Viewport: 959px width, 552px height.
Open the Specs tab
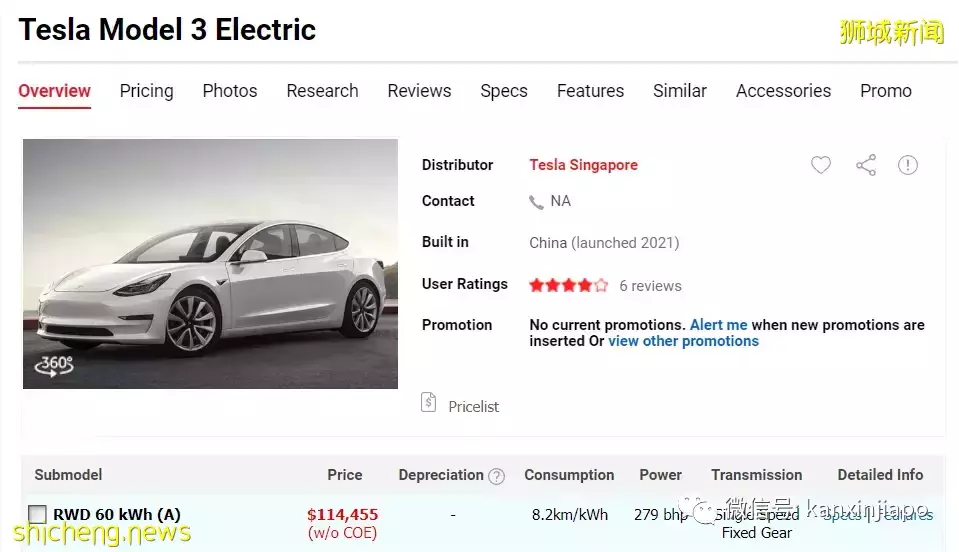[503, 91]
